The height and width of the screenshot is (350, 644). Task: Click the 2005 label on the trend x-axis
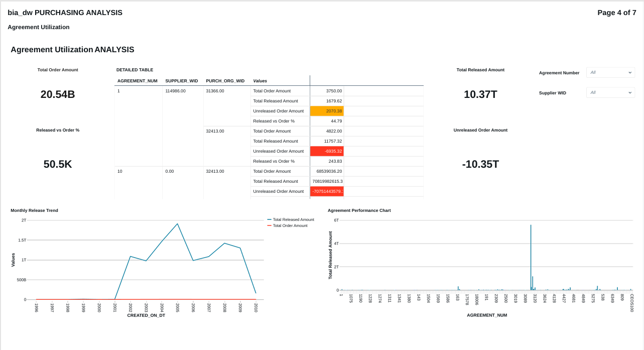tap(178, 307)
